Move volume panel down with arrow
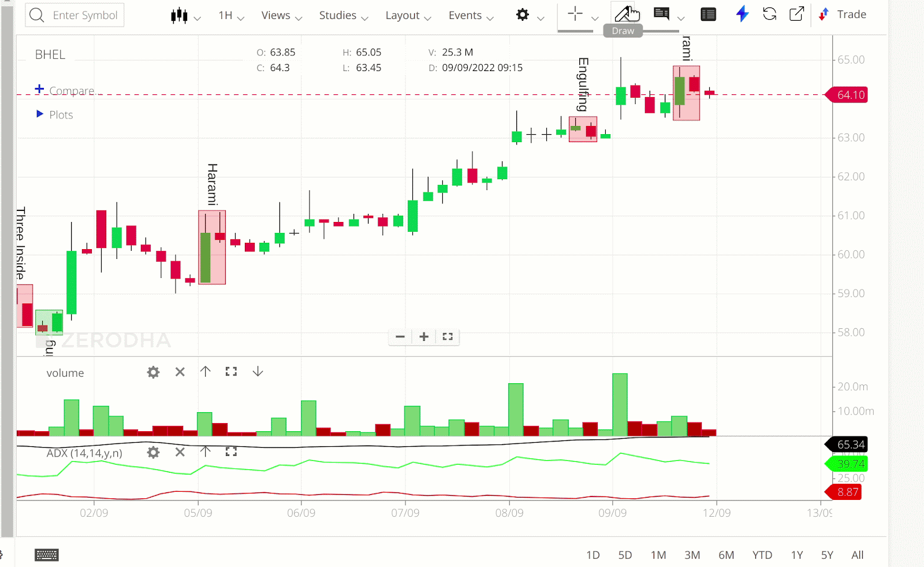Viewport: 924px width, 567px height. [x=258, y=372]
